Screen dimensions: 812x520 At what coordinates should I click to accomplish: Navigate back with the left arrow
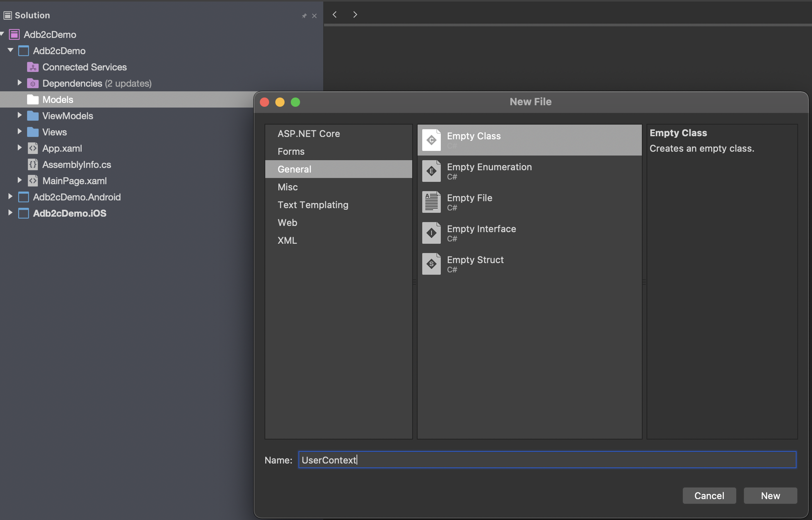pyautogui.click(x=335, y=15)
